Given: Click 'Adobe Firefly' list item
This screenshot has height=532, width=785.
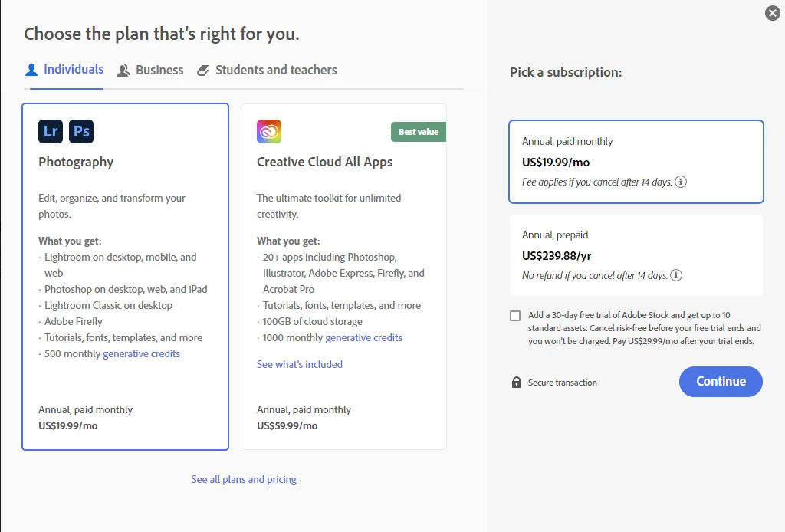Looking at the screenshot, I should [74, 321].
